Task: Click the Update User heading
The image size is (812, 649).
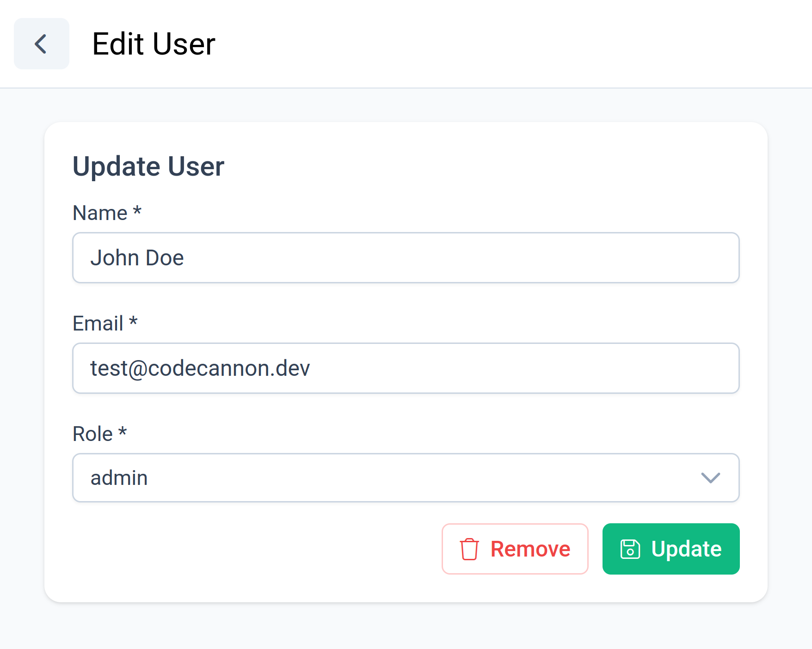Action: pos(148,166)
